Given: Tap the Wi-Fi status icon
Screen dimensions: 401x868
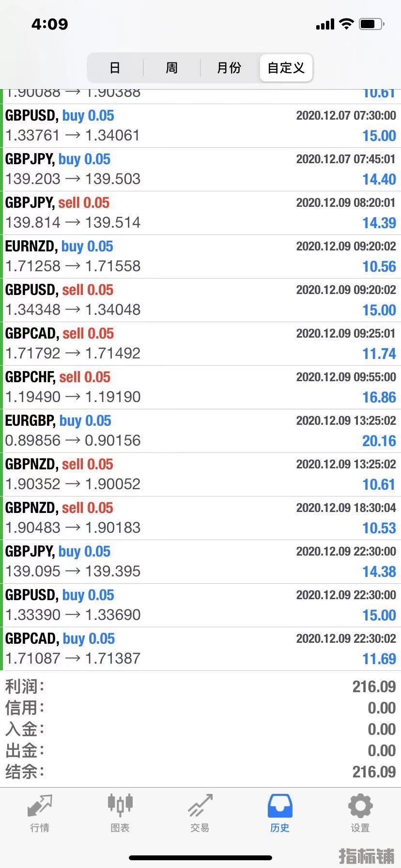Looking at the screenshot, I should 346,24.
